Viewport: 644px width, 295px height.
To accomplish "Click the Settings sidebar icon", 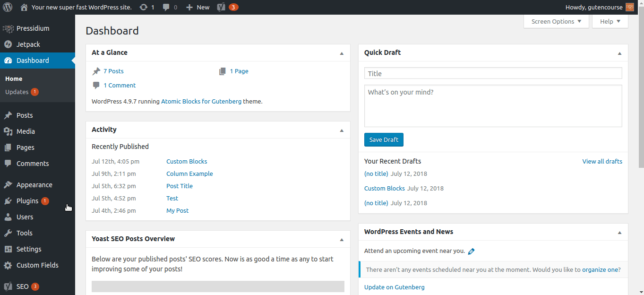I will pyautogui.click(x=8, y=249).
